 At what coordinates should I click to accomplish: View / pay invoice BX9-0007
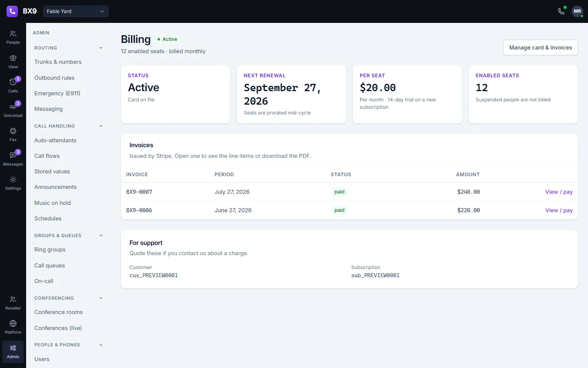[559, 192]
